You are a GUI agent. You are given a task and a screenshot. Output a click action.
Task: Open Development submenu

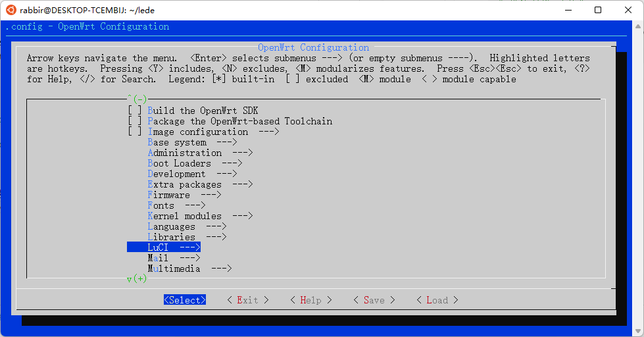click(x=192, y=174)
